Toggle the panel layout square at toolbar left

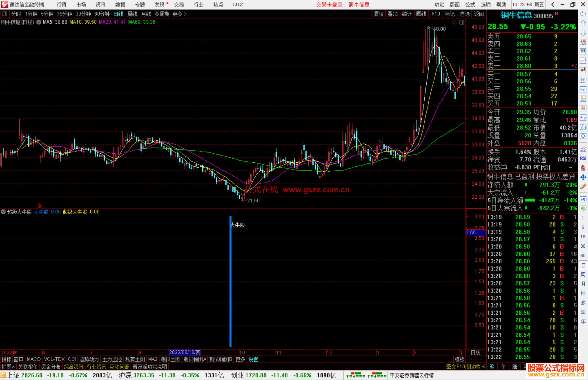click(x=5, y=14)
